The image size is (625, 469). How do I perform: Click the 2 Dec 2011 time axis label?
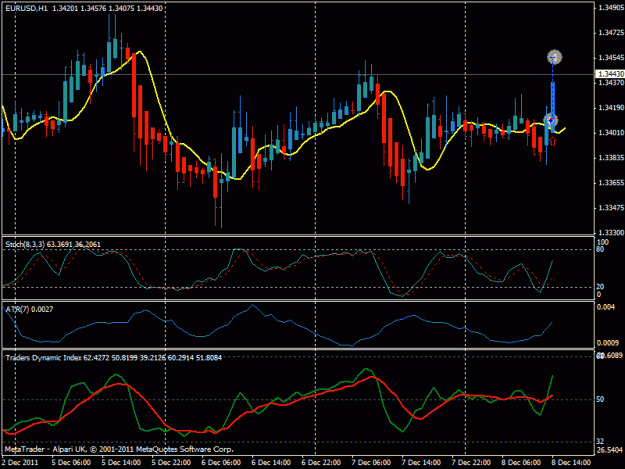[20, 463]
